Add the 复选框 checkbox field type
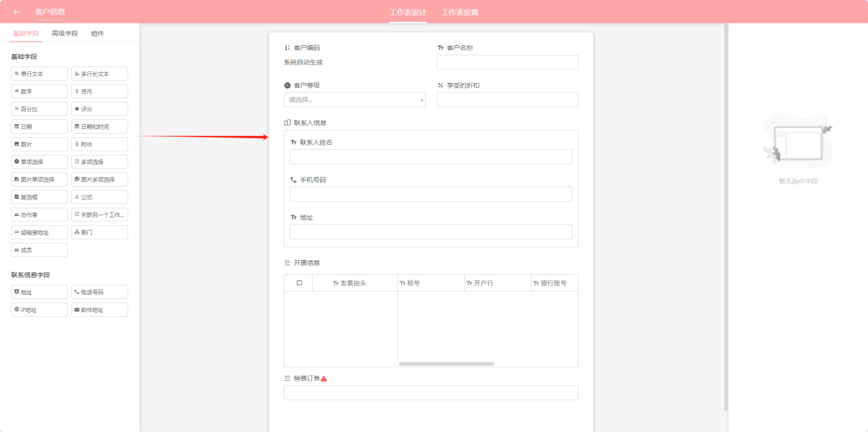Screen dimensions: 868x432 pyautogui.click(x=39, y=197)
